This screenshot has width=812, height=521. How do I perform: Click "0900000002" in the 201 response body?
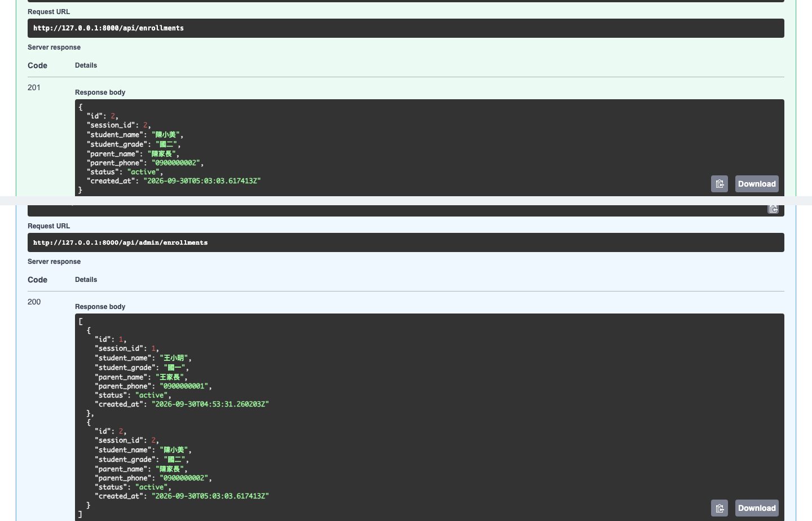pos(176,163)
